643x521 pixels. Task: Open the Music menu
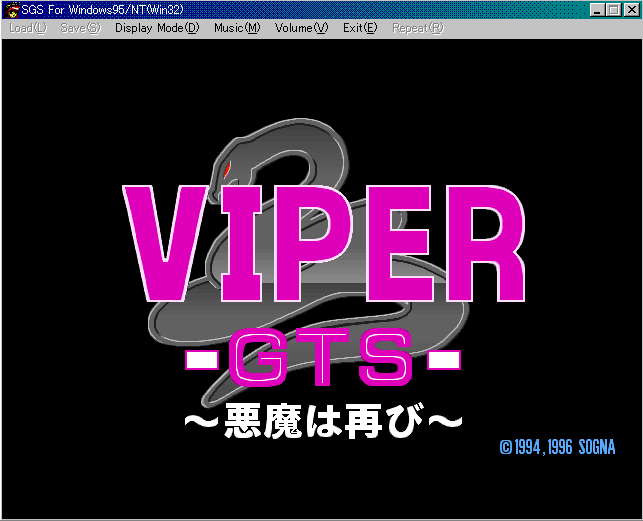pos(237,28)
